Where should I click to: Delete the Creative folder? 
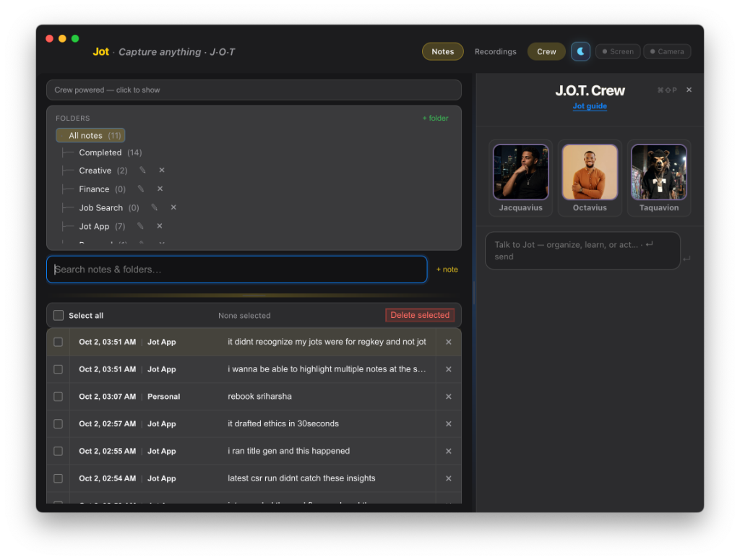(162, 170)
